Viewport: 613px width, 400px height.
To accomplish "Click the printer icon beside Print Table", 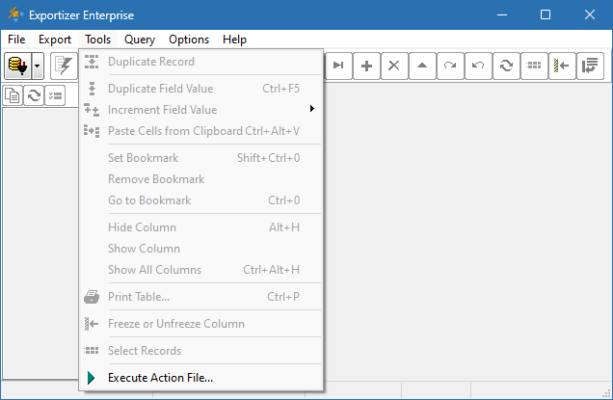I will 91,297.
